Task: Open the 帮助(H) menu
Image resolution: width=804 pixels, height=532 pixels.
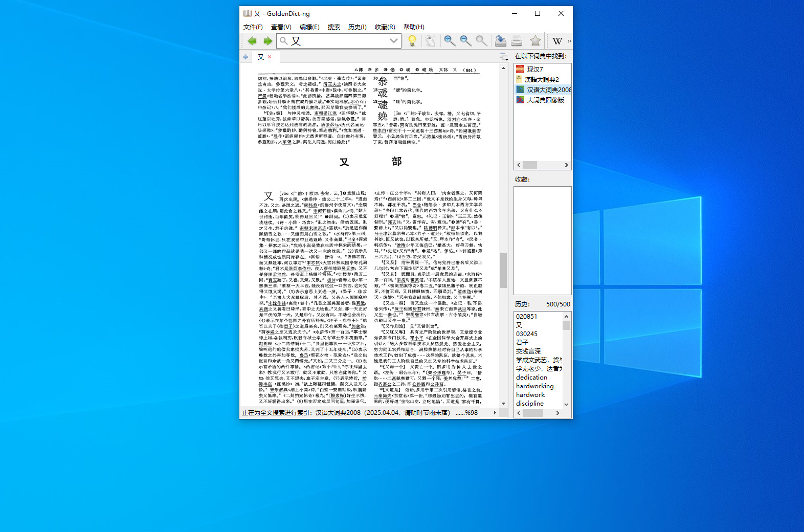Action: 414,27
